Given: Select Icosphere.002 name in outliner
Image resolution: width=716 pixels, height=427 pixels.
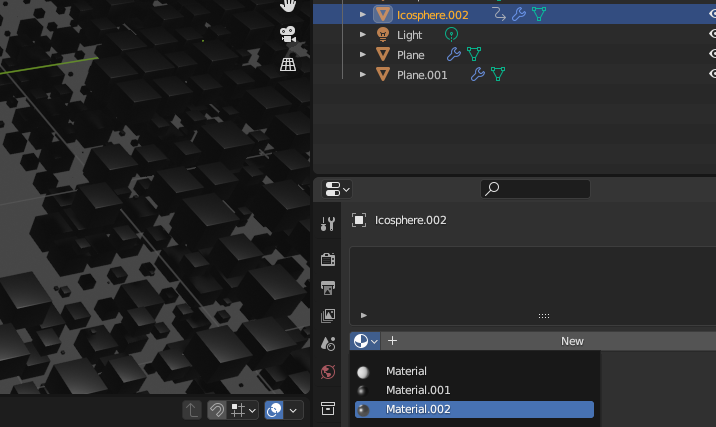Looking at the screenshot, I should click(x=432, y=15).
